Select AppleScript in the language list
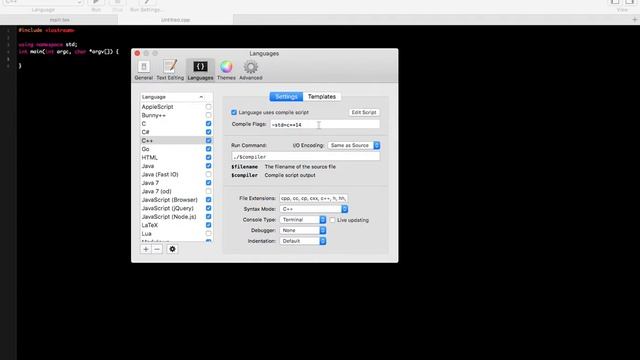The height and width of the screenshot is (360, 640). pos(158,107)
